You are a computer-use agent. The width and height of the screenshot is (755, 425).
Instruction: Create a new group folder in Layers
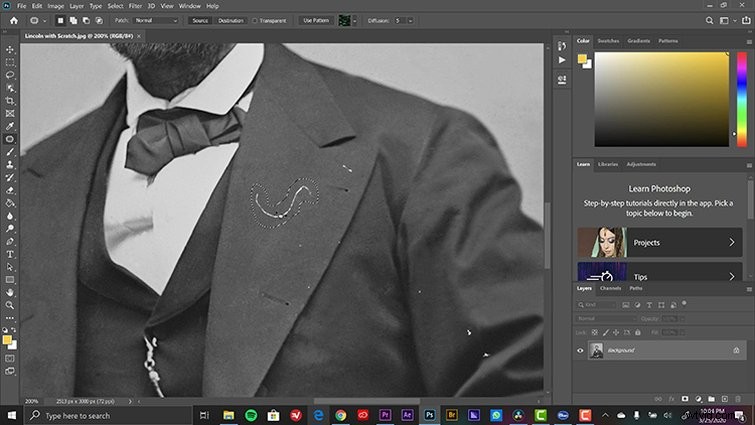(x=711, y=399)
